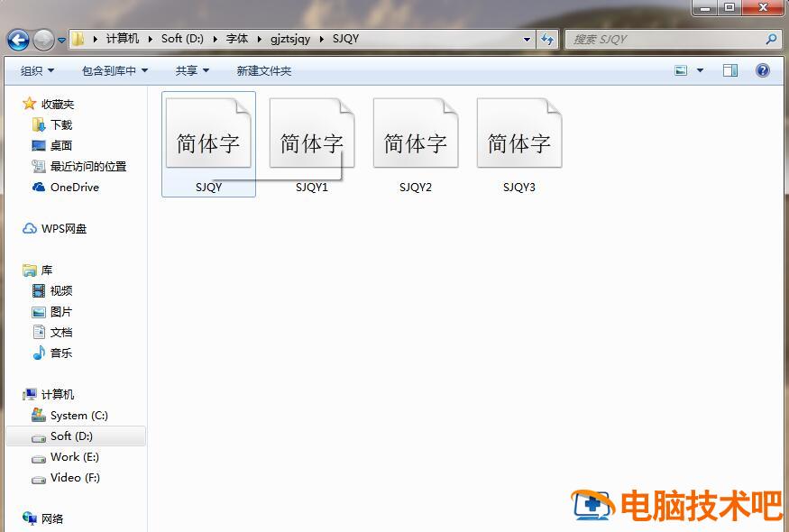Viewport: 789px width, 532px height.
Task: Open the address bar history dropdown
Action: [x=527, y=40]
